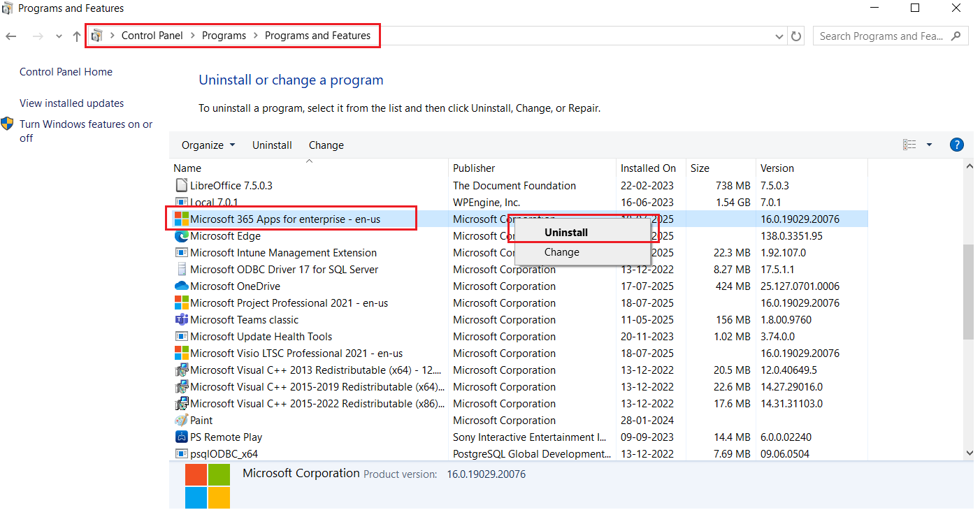The image size is (980, 510).
Task: Expand the address bar history dropdown
Action: [x=779, y=36]
